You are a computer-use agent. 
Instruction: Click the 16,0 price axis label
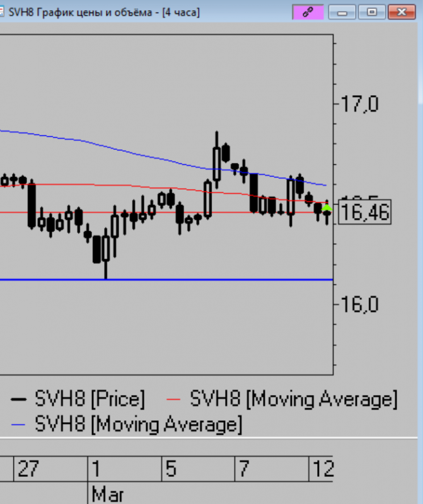point(360,304)
